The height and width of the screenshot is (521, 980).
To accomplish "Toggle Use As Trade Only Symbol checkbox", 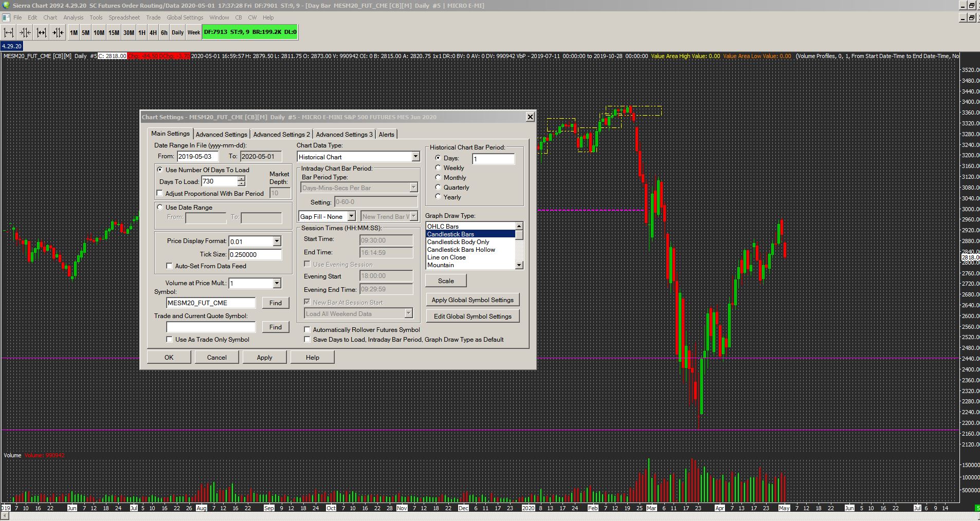I will [169, 339].
